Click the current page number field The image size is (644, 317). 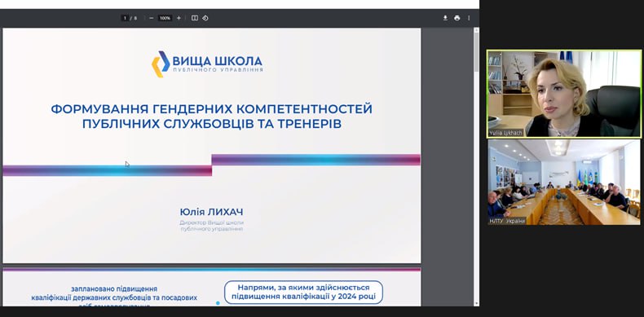click(125, 18)
